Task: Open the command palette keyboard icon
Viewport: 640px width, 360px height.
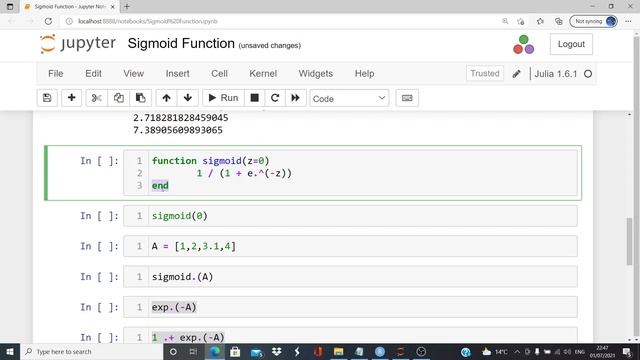Action: (407, 98)
